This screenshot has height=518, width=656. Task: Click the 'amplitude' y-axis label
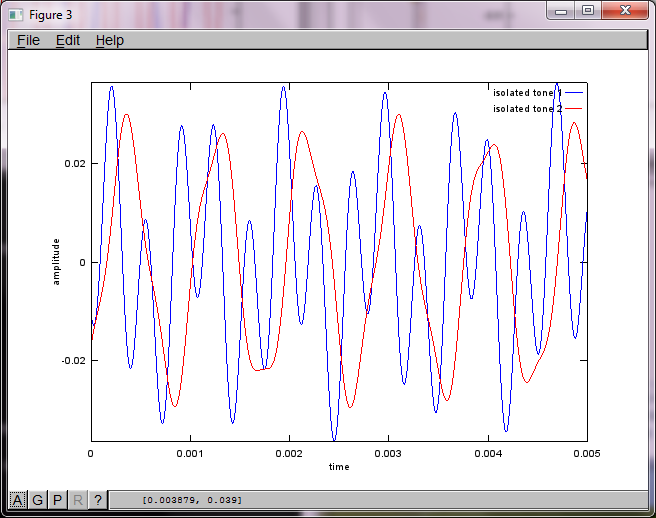[56, 262]
